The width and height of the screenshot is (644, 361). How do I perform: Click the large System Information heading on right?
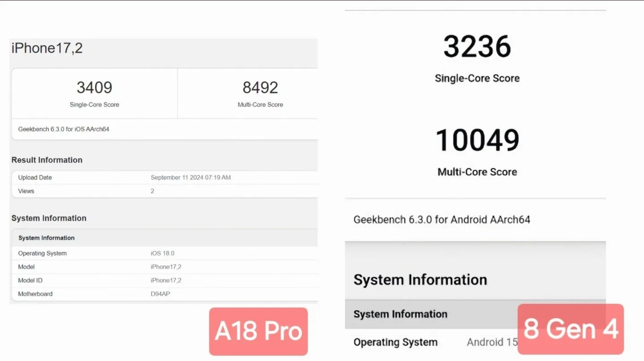click(x=420, y=280)
